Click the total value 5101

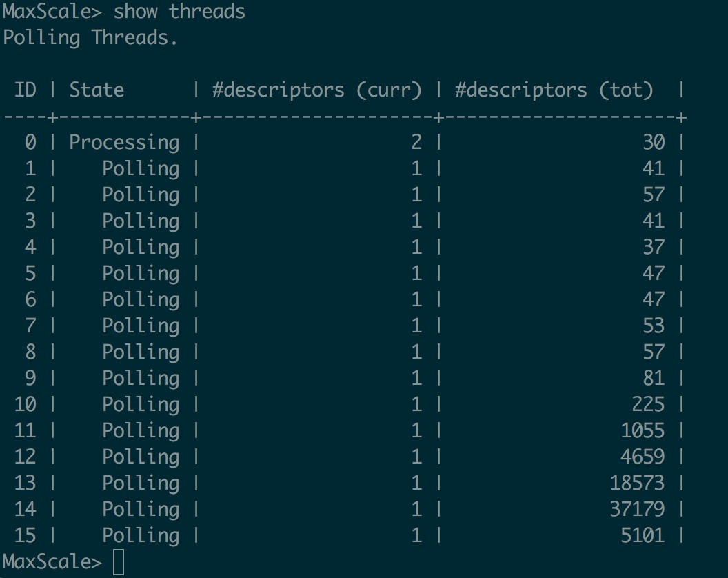[643, 535]
